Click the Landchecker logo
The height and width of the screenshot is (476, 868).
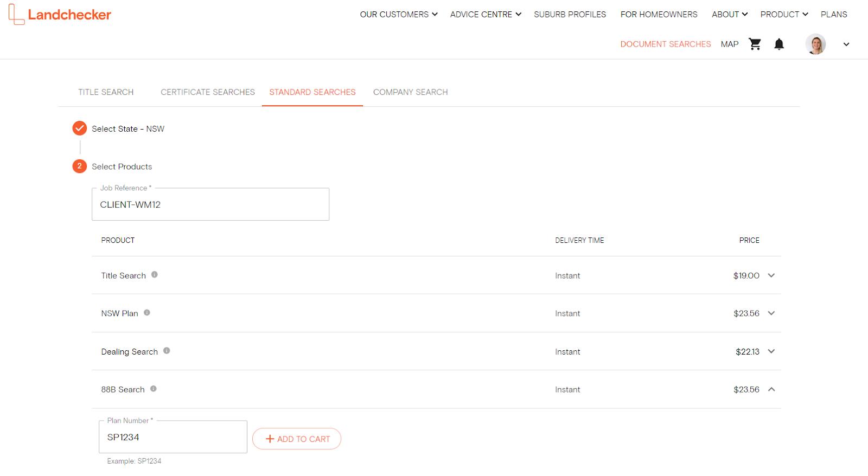[60, 15]
